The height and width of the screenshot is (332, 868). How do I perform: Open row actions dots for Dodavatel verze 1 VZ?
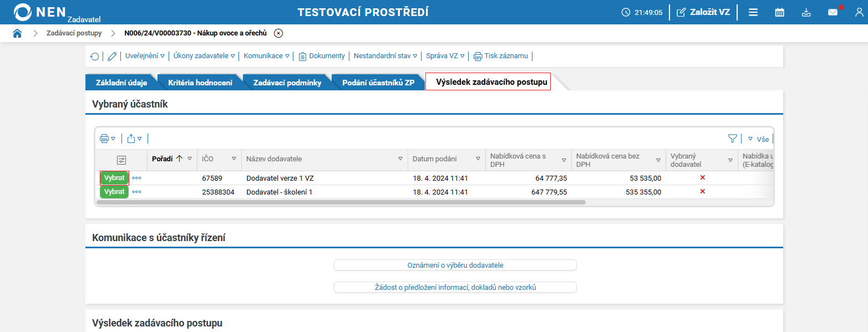pos(136,178)
